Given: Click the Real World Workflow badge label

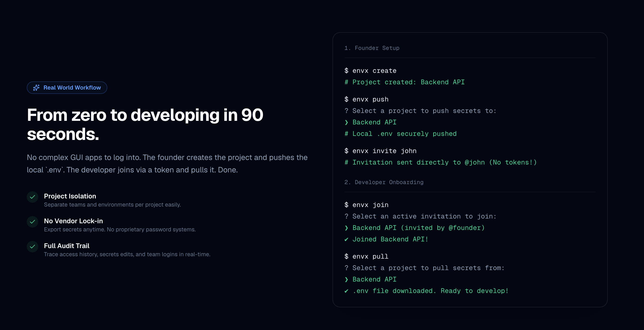Looking at the screenshot, I should pyautogui.click(x=72, y=87).
